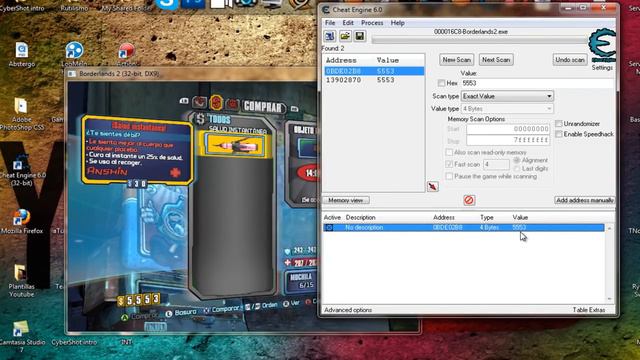Click the Undo scan button

click(x=570, y=60)
